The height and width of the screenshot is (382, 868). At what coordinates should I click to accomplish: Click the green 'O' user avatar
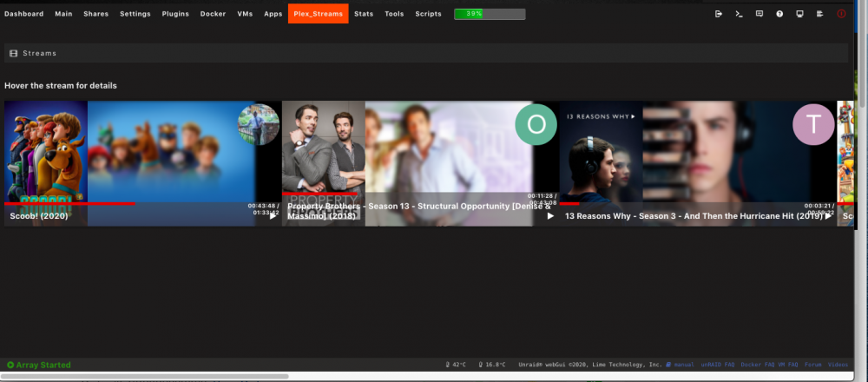tap(536, 124)
